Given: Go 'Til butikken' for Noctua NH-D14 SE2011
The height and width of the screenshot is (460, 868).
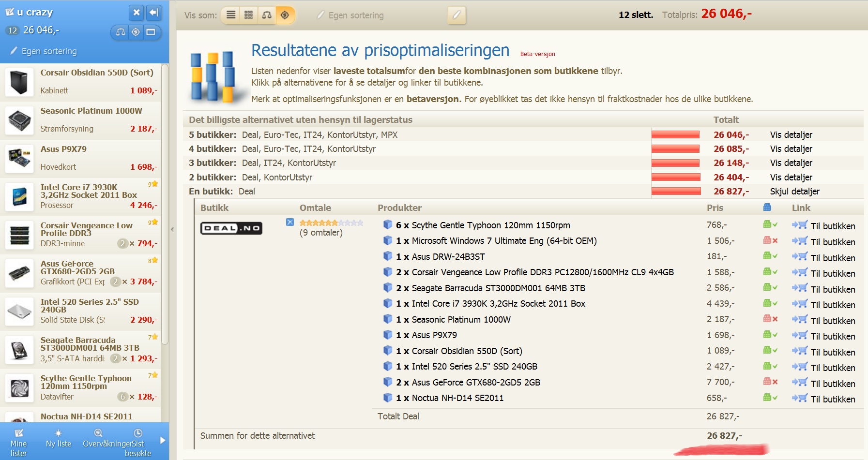Looking at the screenshot, I should 833,399.
